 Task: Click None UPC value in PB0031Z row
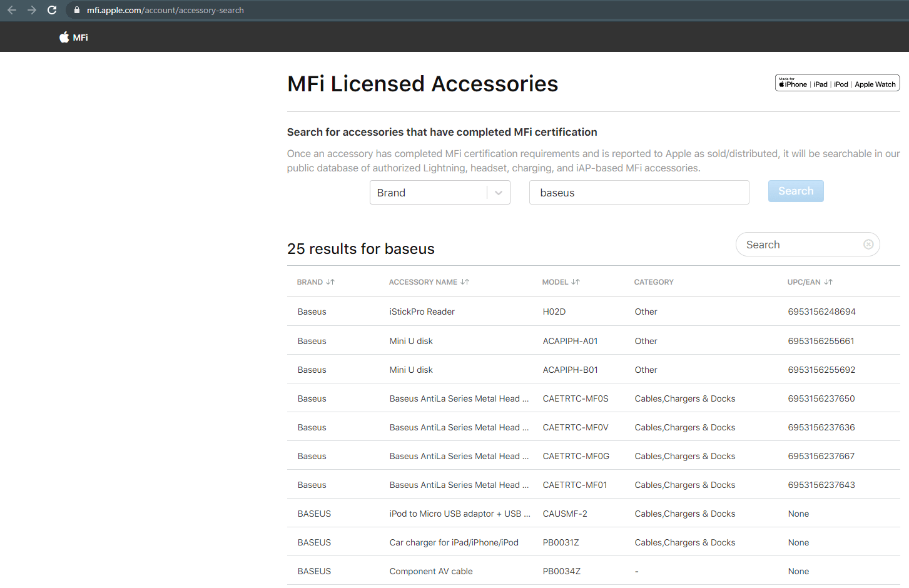(799, 542)
